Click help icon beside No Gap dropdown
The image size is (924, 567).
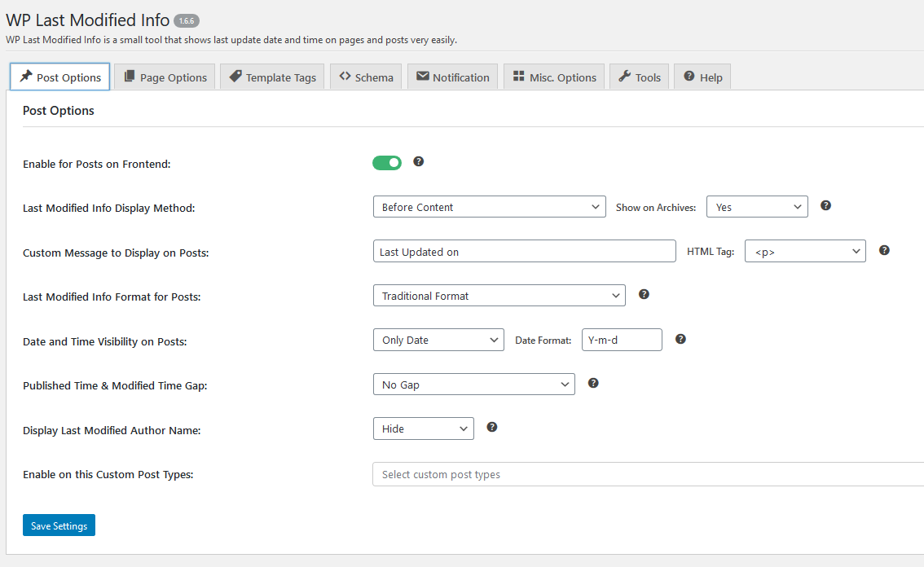[x=593, y=383]
